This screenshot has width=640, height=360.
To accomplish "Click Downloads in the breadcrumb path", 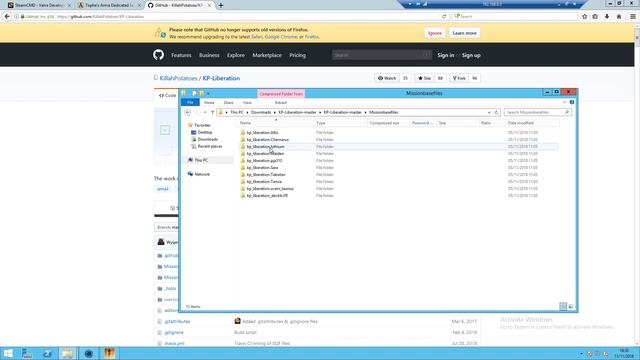I will click(x=261, y=112).
